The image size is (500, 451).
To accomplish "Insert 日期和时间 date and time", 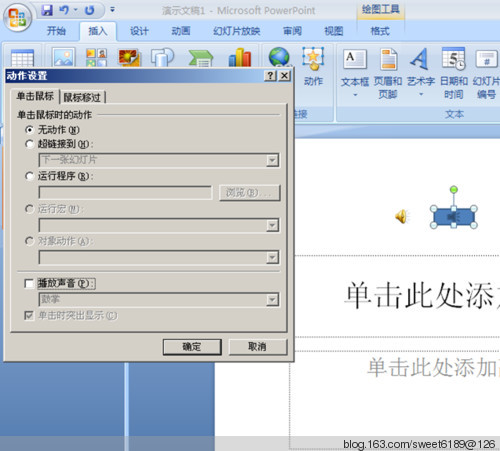I will (x=454, y=73).
